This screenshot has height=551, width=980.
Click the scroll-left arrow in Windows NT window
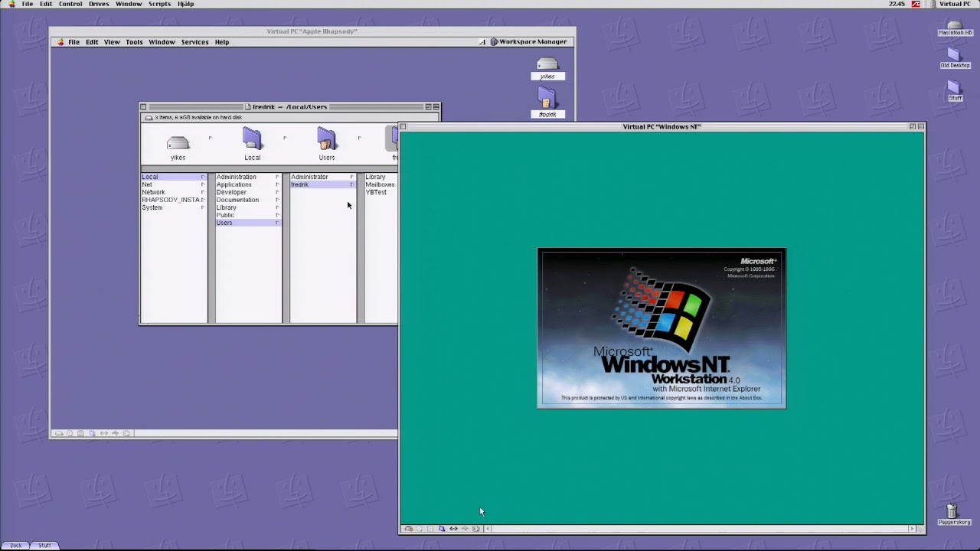pos(488,529)
